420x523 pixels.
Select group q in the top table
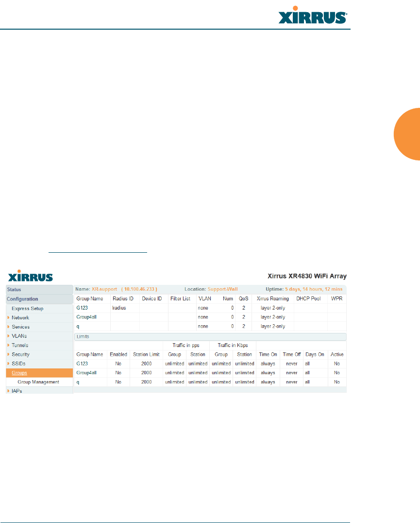point(78,327)
